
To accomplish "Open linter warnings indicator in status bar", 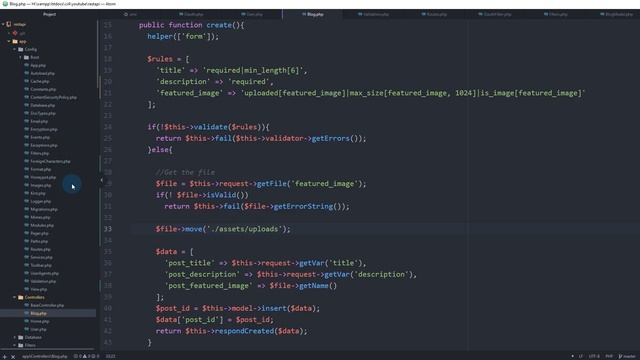I will 86,356.
